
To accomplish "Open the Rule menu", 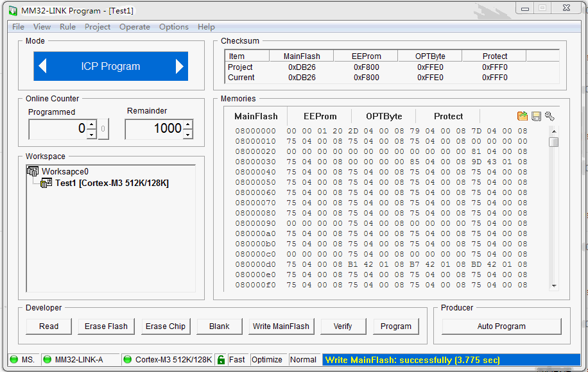I will 67,26.
